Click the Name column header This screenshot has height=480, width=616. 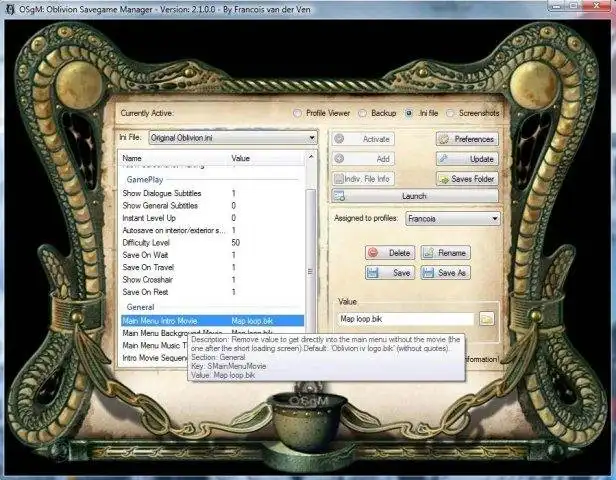[173, 158]
